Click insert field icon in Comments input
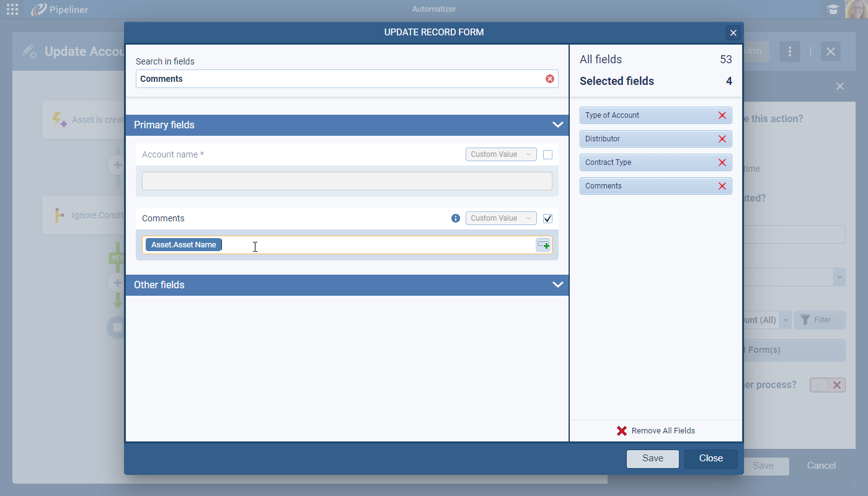 click(x=543, y=245)
